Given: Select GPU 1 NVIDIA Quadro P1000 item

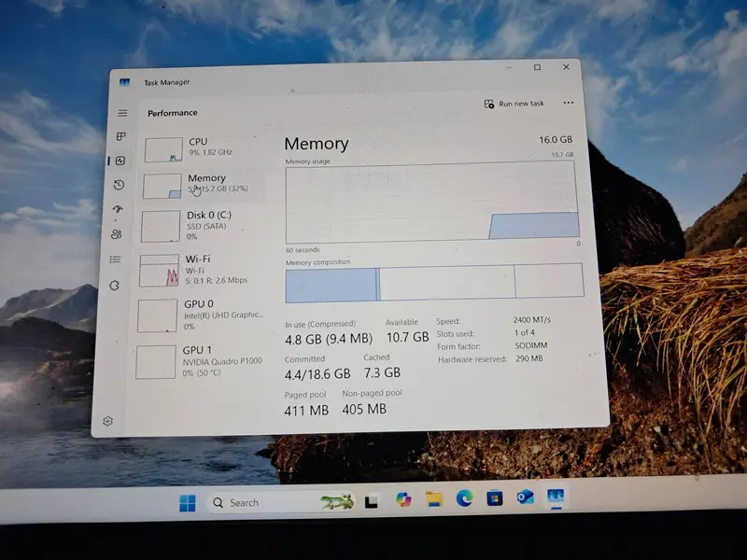Looking at the screenshot, I should (x=199, y=360).
